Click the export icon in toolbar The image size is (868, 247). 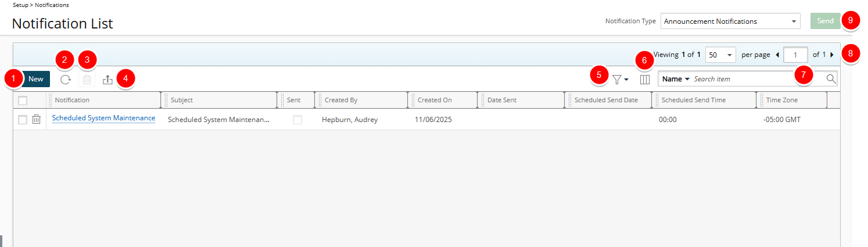click(107, 80)
